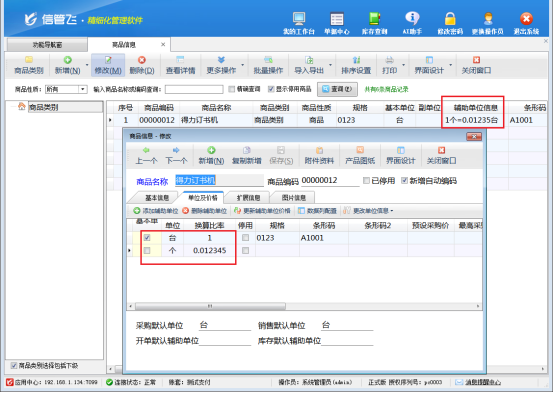This screenshot has width=554, height=393.
Task: Go to next product with 下一个
Action: coord(176,156)
